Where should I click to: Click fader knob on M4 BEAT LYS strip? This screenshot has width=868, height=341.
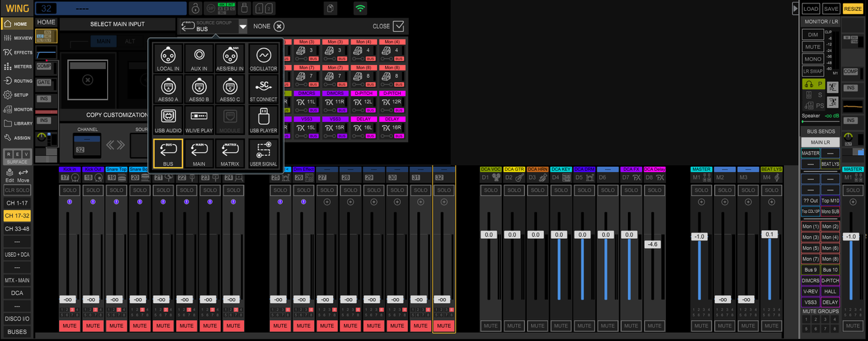click(770, 234)
